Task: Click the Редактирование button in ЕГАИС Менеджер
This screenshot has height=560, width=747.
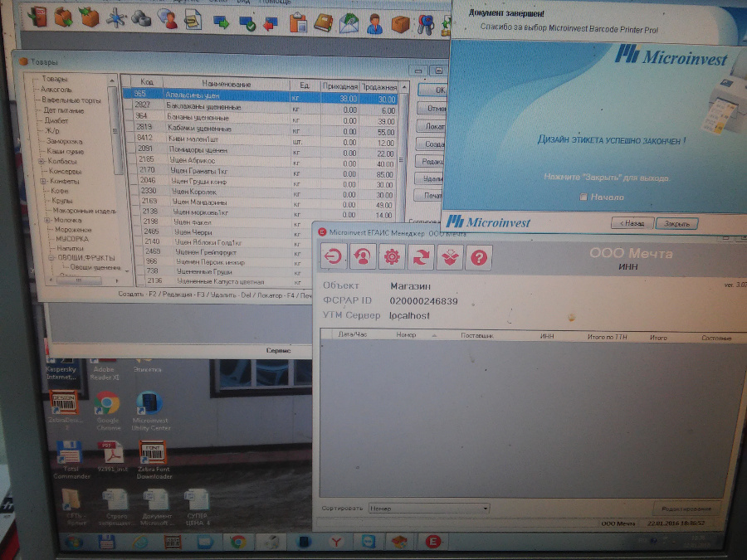Action: [686, 509]
